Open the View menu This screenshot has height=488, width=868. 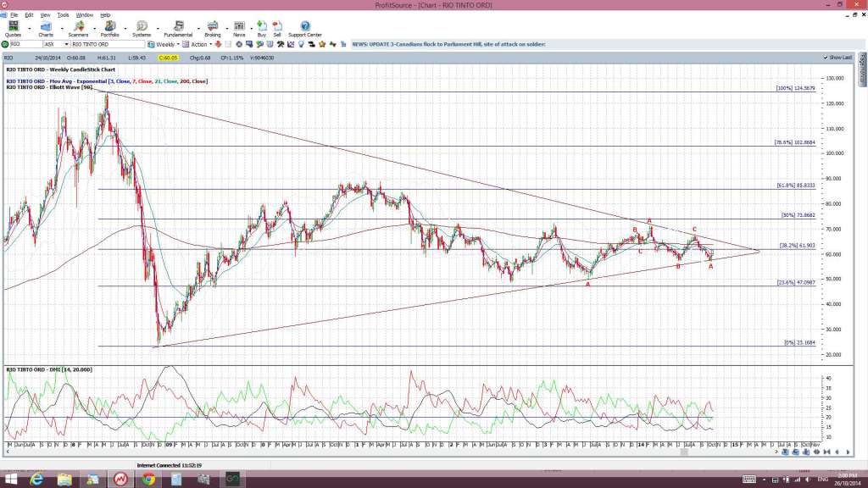[46, 15]
